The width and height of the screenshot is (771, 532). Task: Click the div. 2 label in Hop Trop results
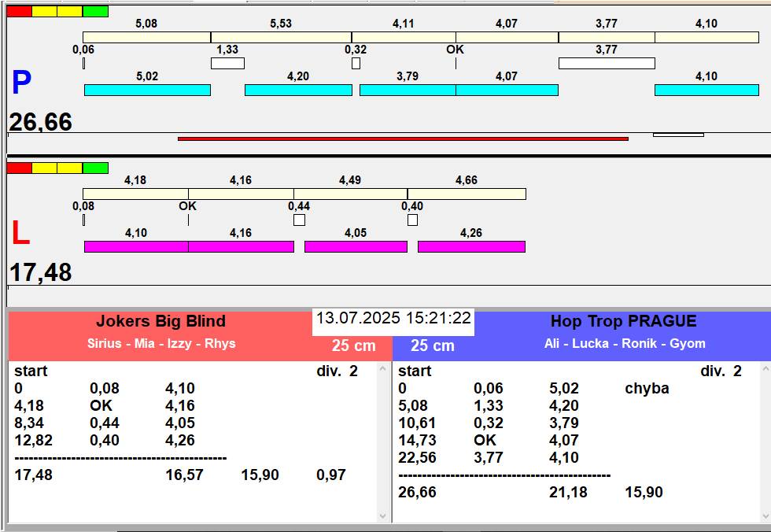click(x=721, y=371)
